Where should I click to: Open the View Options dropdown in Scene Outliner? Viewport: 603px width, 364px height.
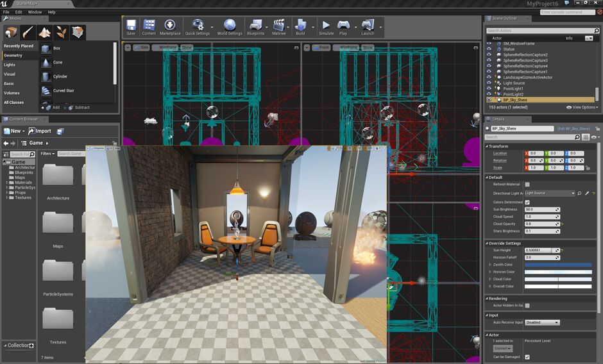(x=582, y=108)
